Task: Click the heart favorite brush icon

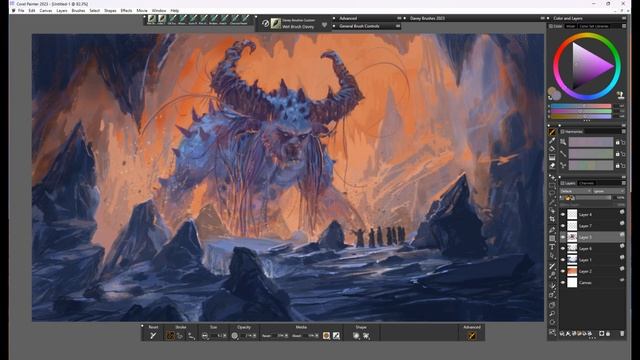Action: click(324, 25)
